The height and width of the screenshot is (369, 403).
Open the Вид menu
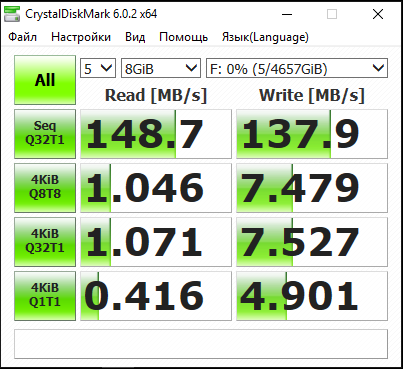click(135, 37)
